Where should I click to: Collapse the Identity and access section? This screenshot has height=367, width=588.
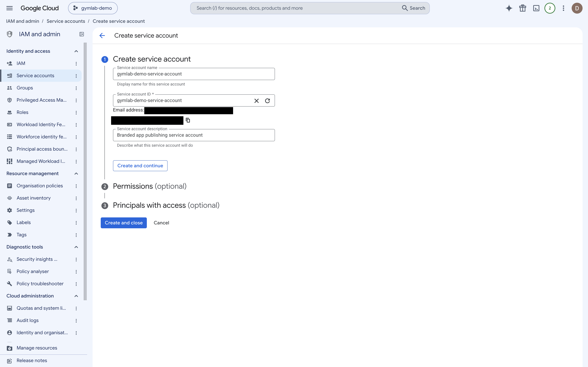click(x=76, y=51)
